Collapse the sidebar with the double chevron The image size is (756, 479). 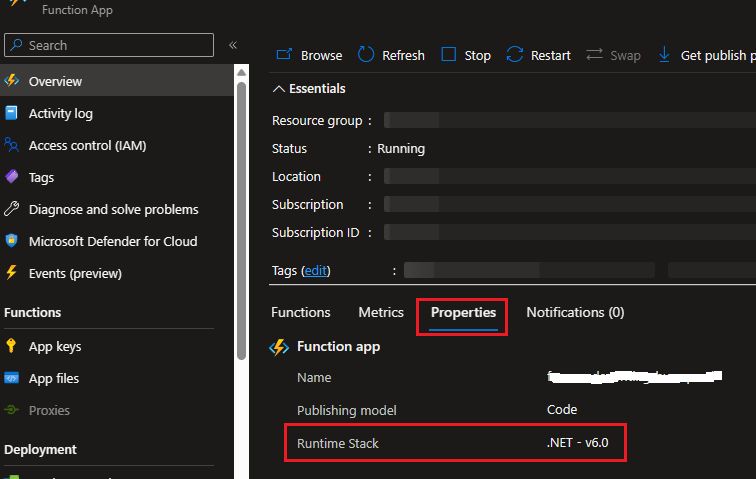tap(233, 45)
